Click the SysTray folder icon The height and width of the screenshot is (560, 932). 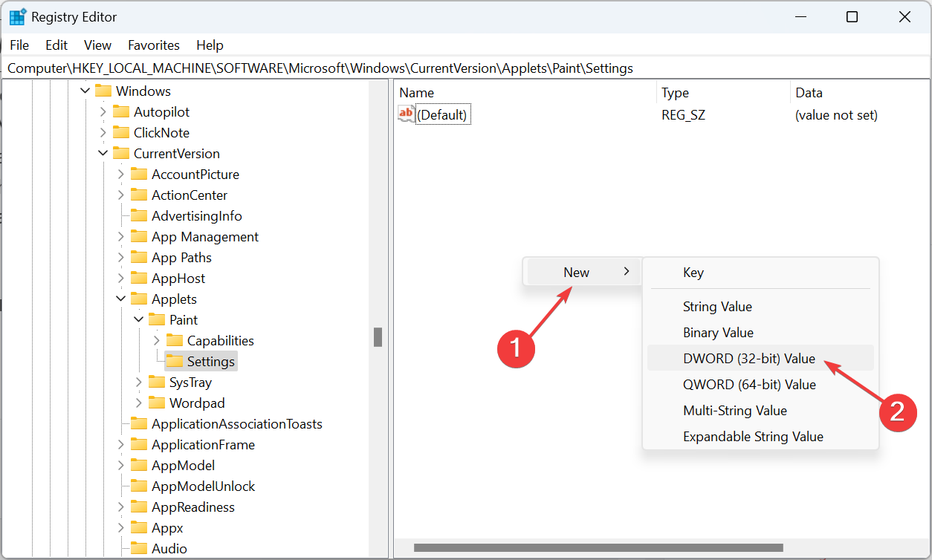pos(157,382)
